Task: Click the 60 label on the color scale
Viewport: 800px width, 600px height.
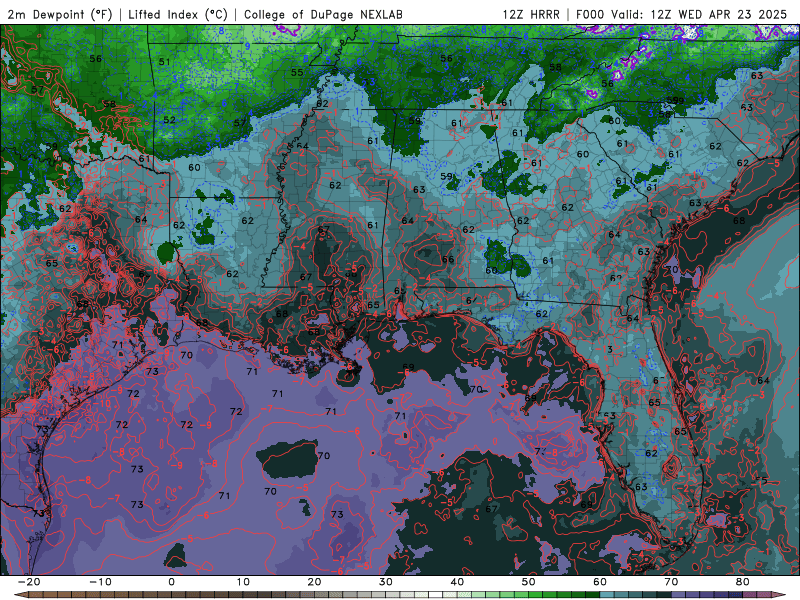Action: (600, 582)
